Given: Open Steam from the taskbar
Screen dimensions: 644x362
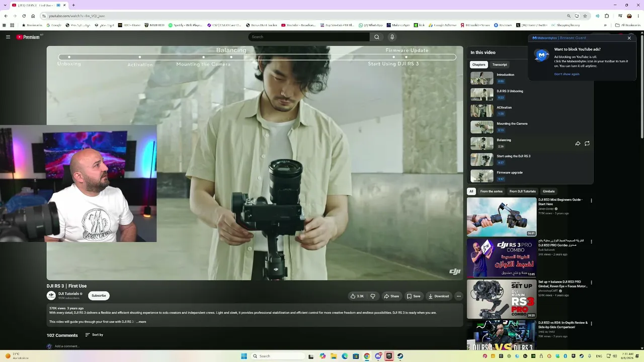Looking at the screenshot, I should pyautogui.click(x=400, y=356).
